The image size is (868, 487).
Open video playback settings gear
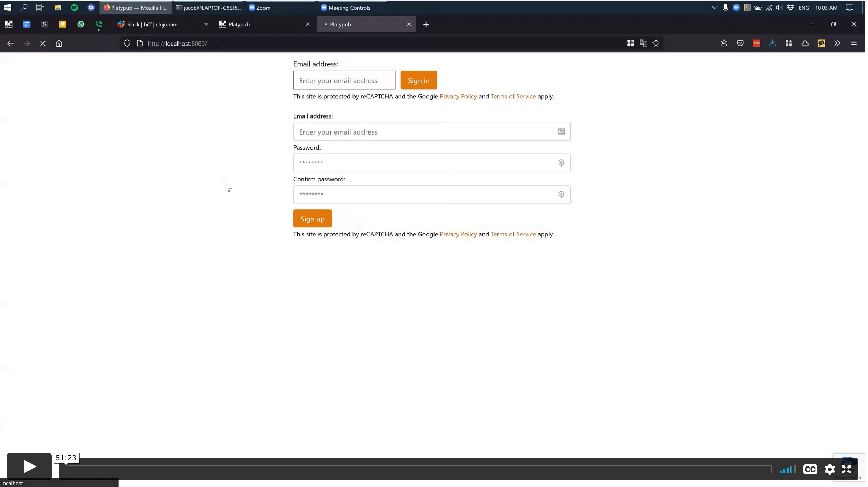(x=829, y=470)
